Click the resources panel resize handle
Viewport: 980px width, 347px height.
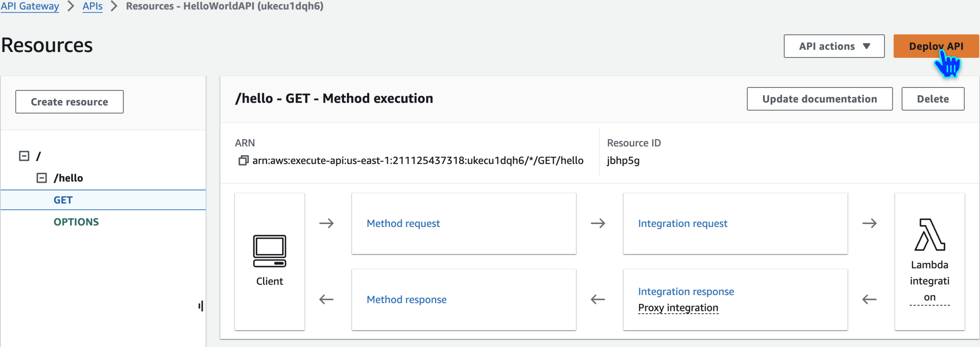(x=201, y=306)
